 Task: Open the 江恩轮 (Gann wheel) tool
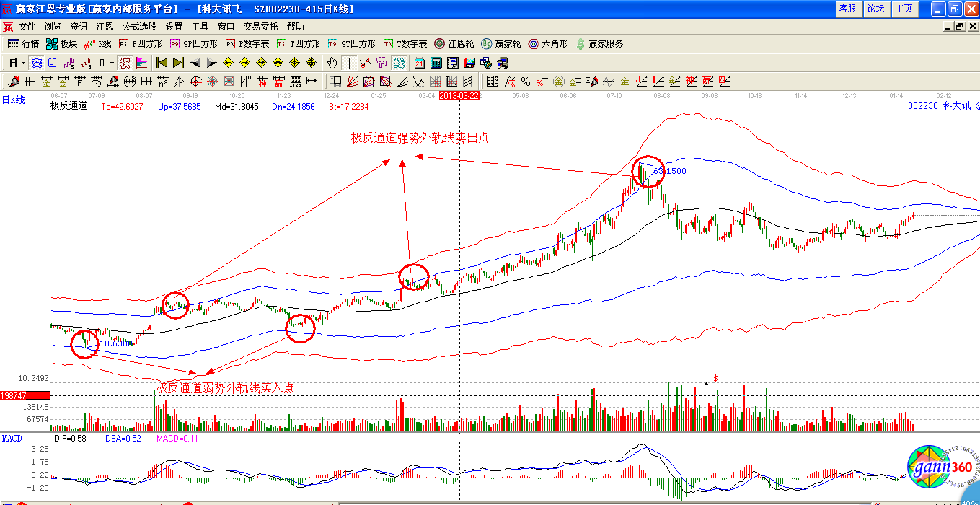[x=454, y=44]
